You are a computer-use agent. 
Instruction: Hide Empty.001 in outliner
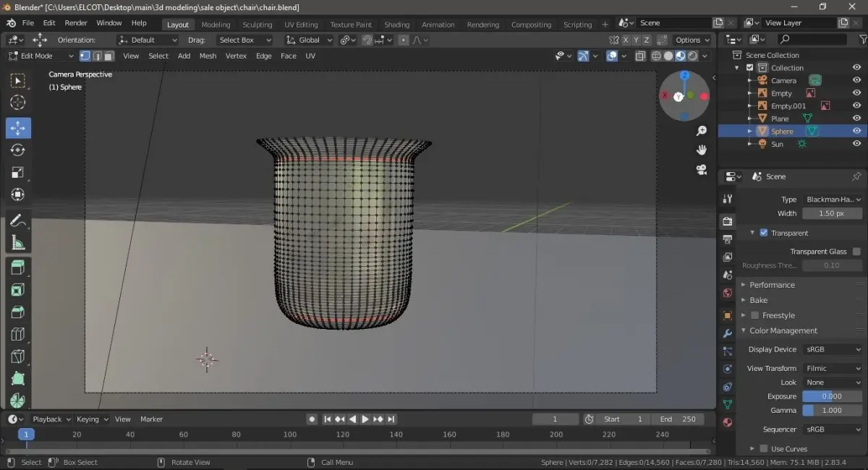point(856,106)
